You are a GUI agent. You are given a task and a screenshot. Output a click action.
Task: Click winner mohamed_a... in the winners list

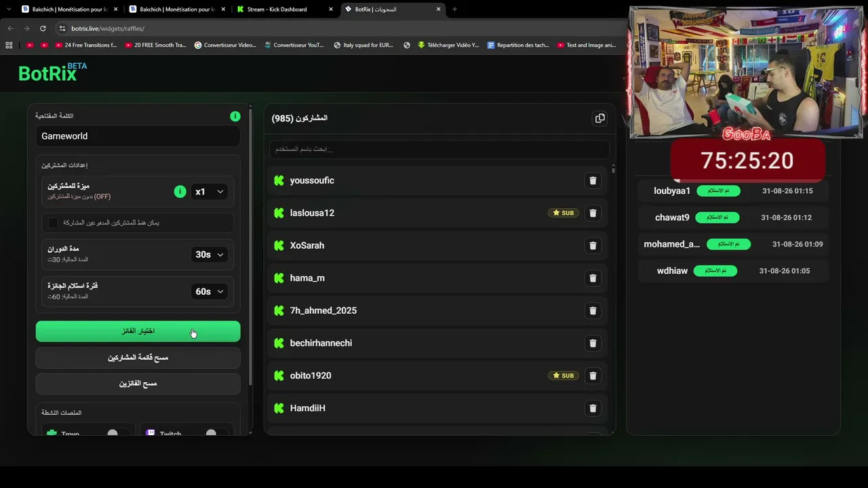671,244
